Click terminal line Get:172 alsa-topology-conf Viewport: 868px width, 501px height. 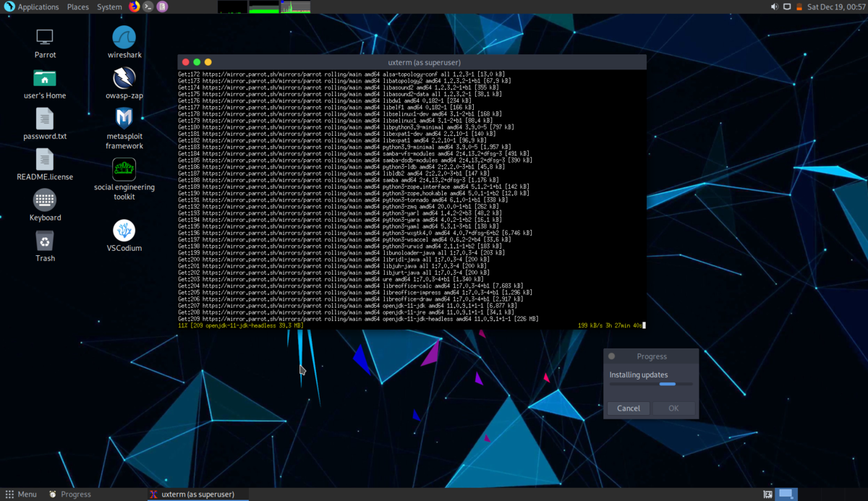click(x=341, y=74)
